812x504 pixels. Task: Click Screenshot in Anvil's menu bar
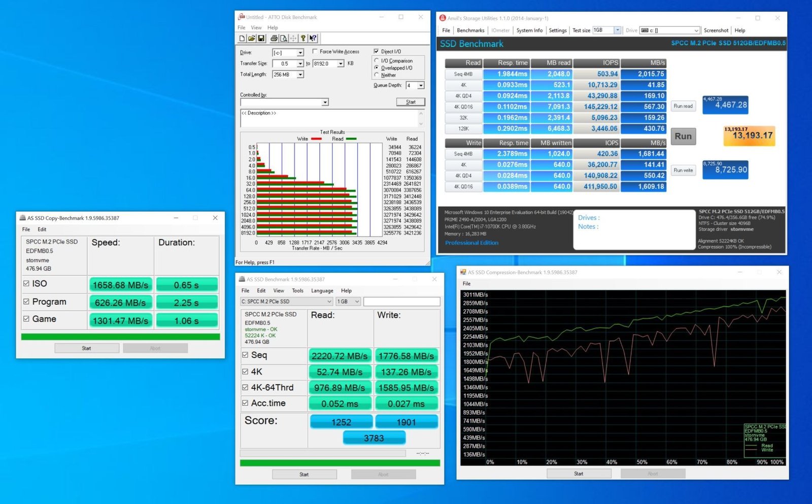coord(716,30)
